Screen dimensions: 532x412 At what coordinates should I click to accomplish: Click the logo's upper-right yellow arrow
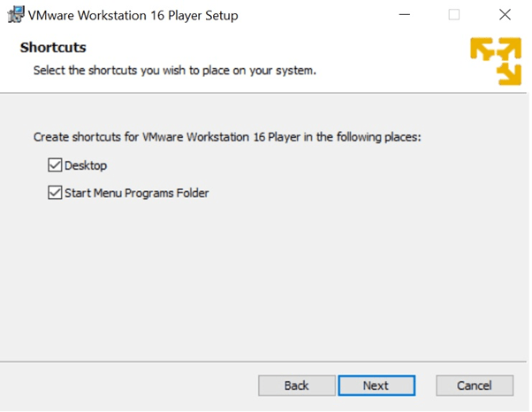click(x=509, y=49)
